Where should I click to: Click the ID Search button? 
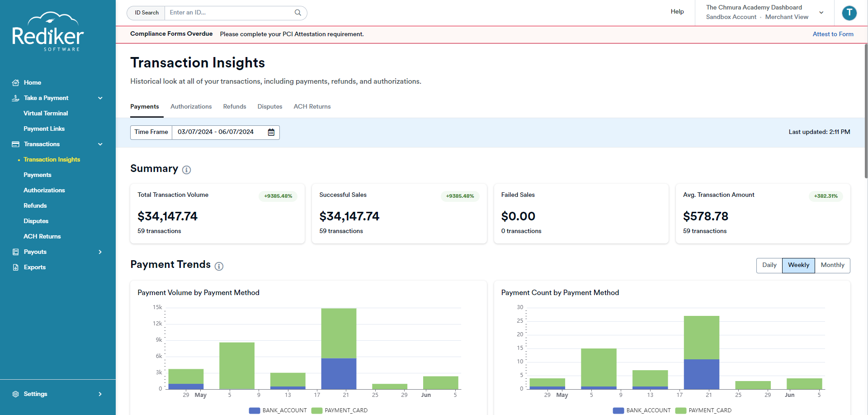(x=146, y=13)
